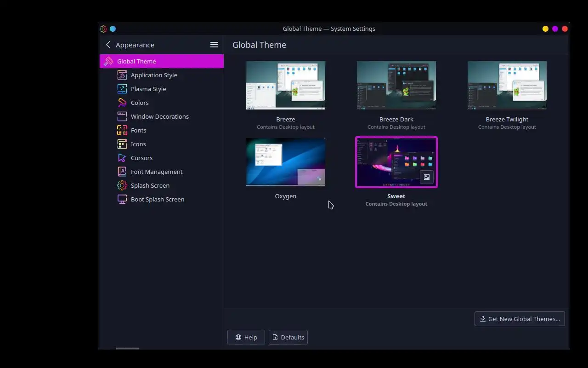This screenshot has height=368, width=588.
Task: Select the Oxygen theme thumbnail
Action: click(286, 162)
